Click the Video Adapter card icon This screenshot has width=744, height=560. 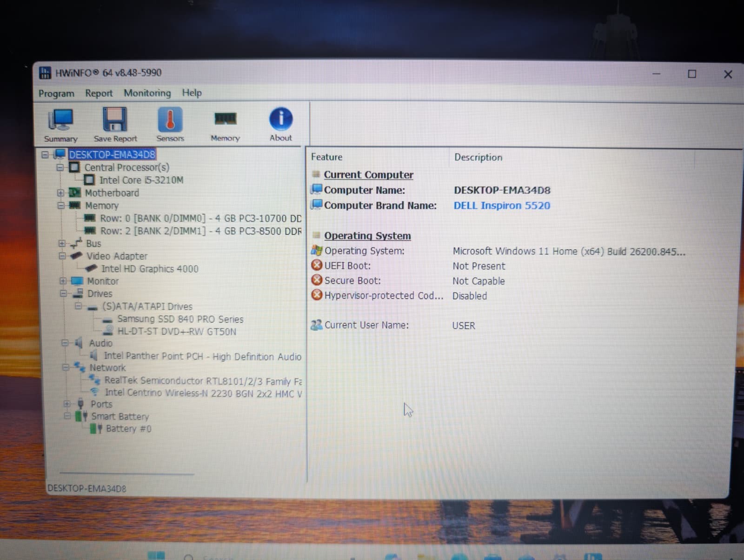pyautogui.click(x=77, y=256)
